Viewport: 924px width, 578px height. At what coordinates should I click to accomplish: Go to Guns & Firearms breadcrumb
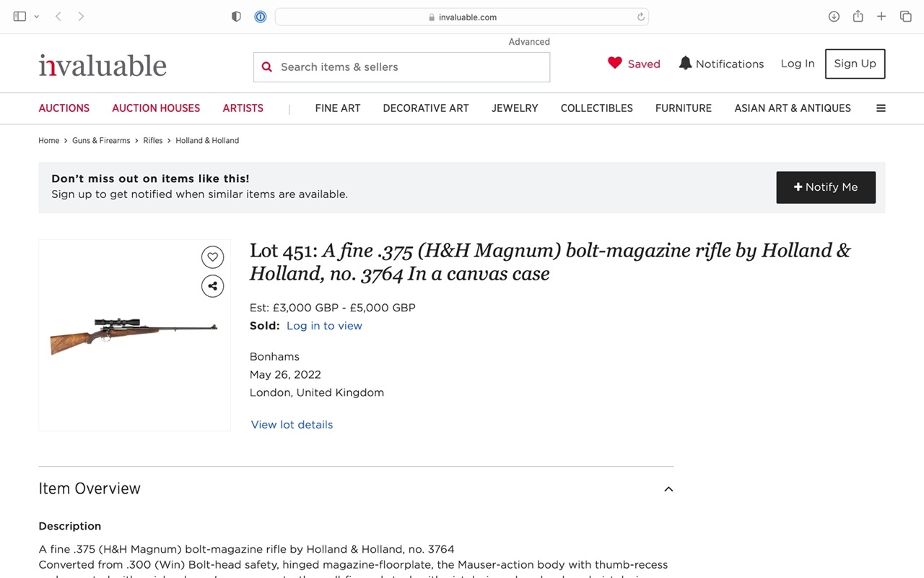(x=101, y=140)
